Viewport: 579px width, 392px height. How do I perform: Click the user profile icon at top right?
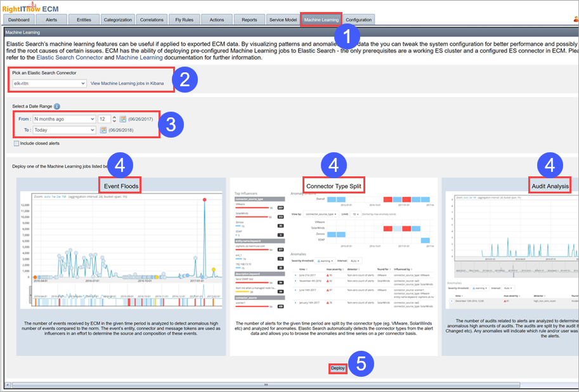(x=576, y=19)
